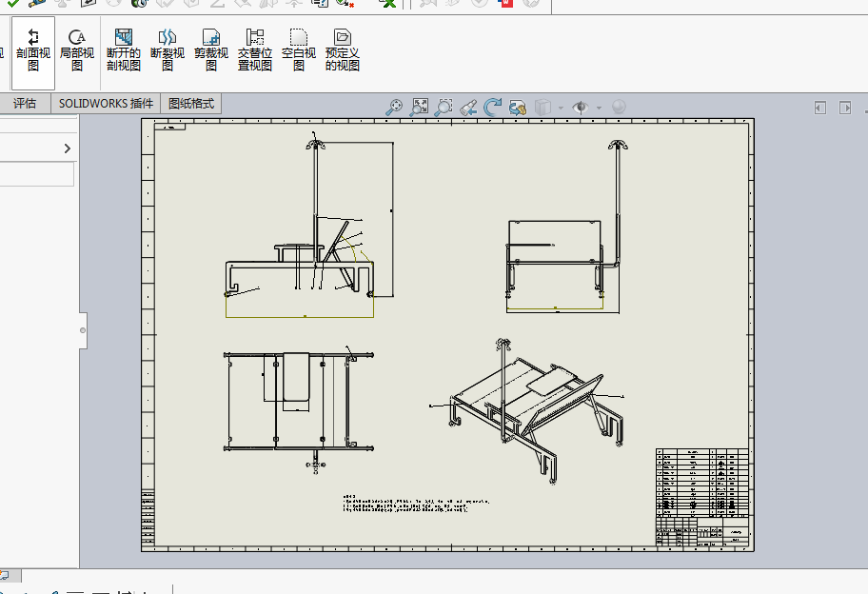Select the 局部视图 detail view tool

pyautogui.click(x=77, y=51)
